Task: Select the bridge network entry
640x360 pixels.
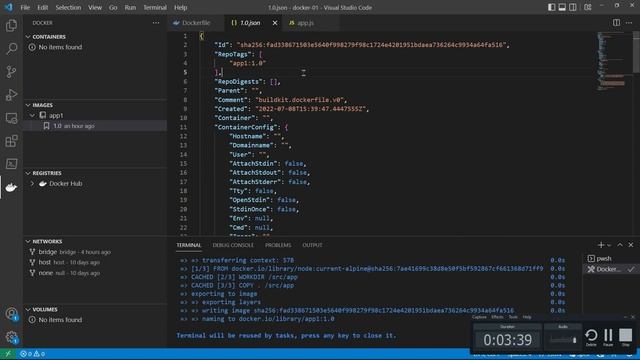Action: (x=95, y=252)
